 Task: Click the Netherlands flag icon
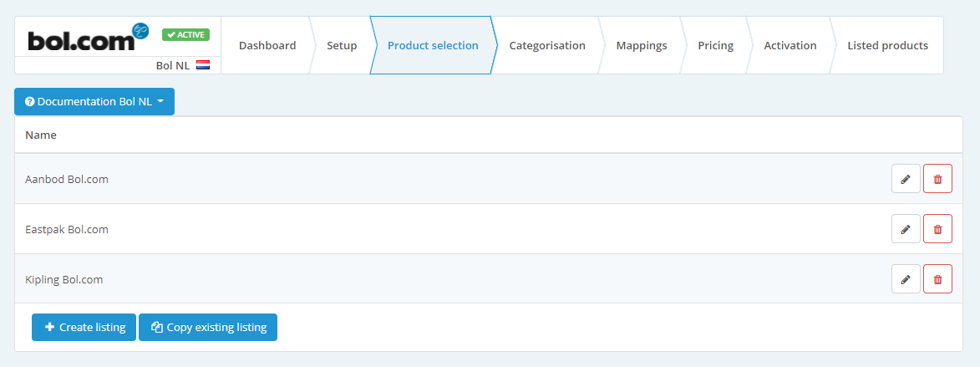pos(202,65)
